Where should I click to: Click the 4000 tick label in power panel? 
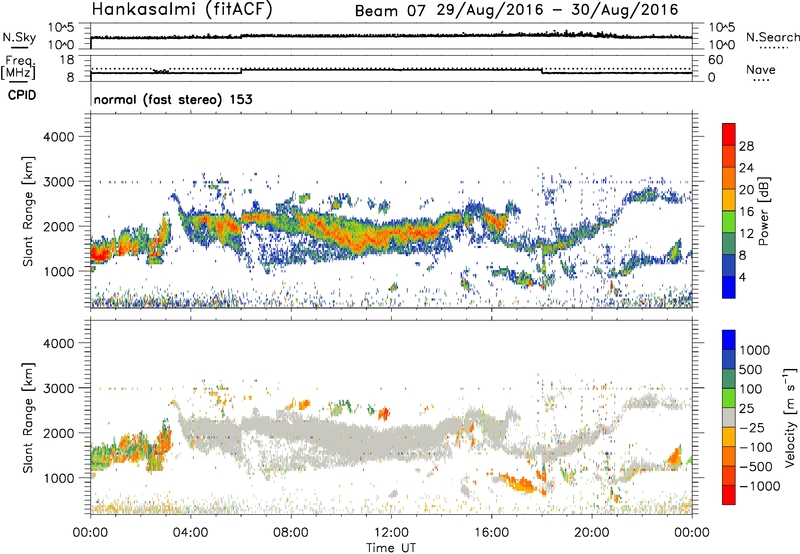click(59, 137)
